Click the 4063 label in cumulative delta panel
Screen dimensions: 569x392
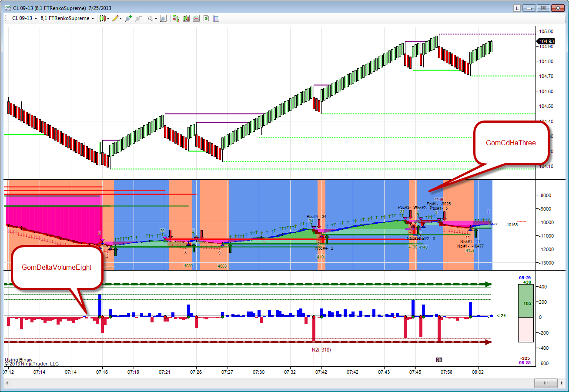pos(222,266)
